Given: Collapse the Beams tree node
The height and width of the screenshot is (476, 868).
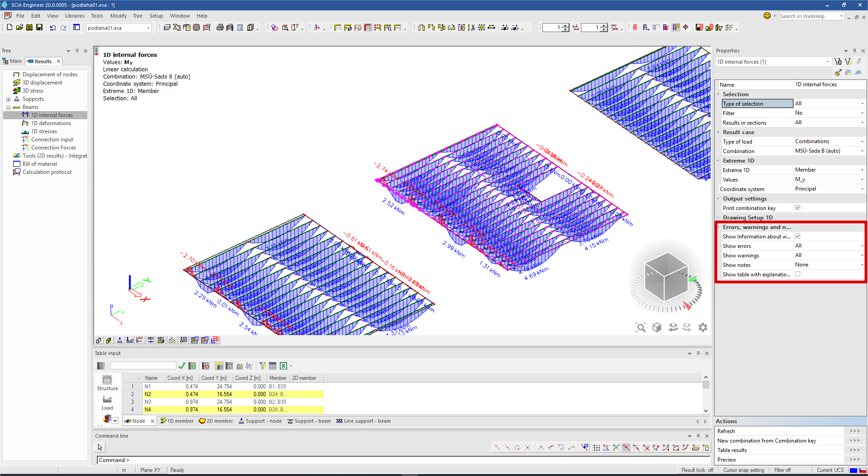Looking at the screenshot, I should click(8, 107).
